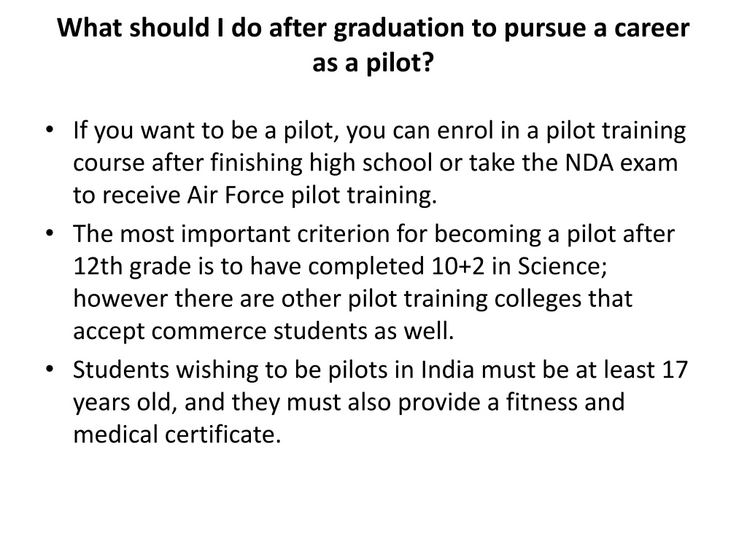Select the second bullet point marker
Screen dimensions: 747x560
pos(50,233)
